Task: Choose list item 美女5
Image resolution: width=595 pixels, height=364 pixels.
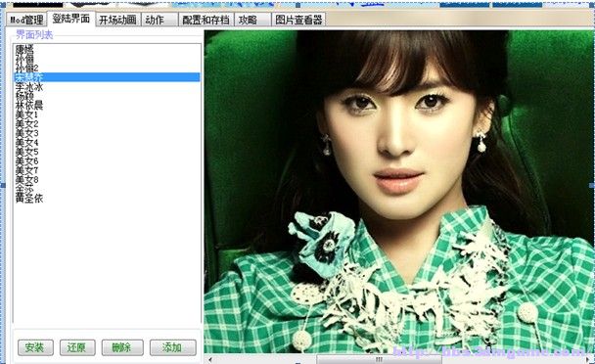Action: pyautogui.click(x=107, y=152)
